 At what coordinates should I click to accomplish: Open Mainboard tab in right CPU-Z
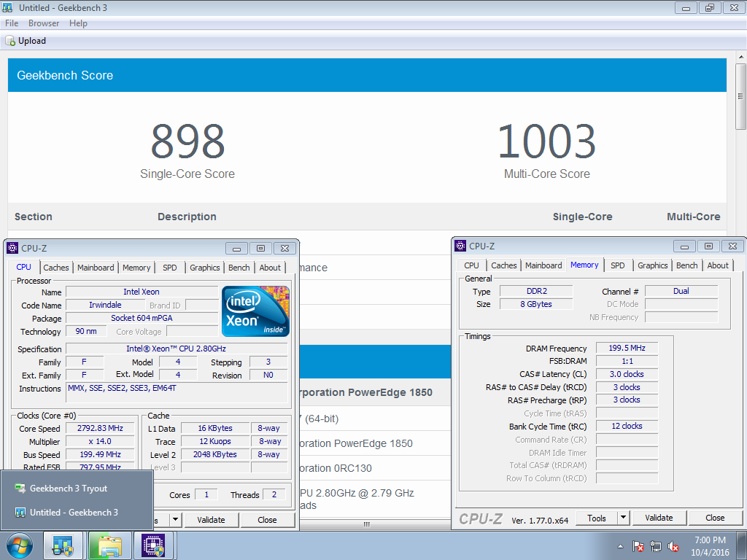pyautogui.click(x=543, y=265)
